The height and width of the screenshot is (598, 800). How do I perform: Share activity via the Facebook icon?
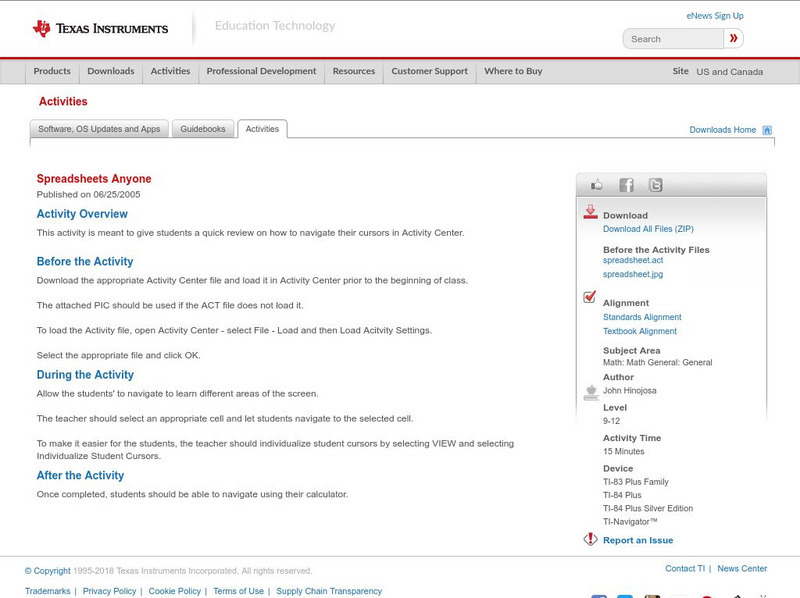pyautogui.click(x=626, y=185)
